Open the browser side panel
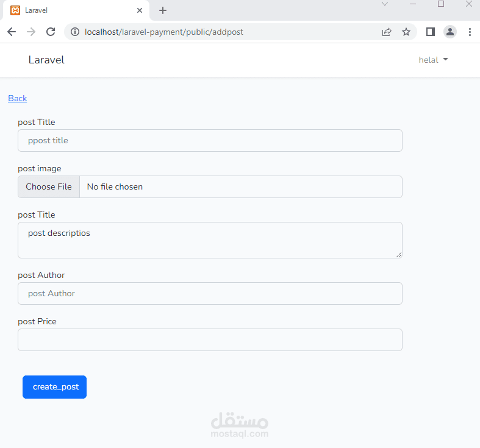 coord(431,32)
